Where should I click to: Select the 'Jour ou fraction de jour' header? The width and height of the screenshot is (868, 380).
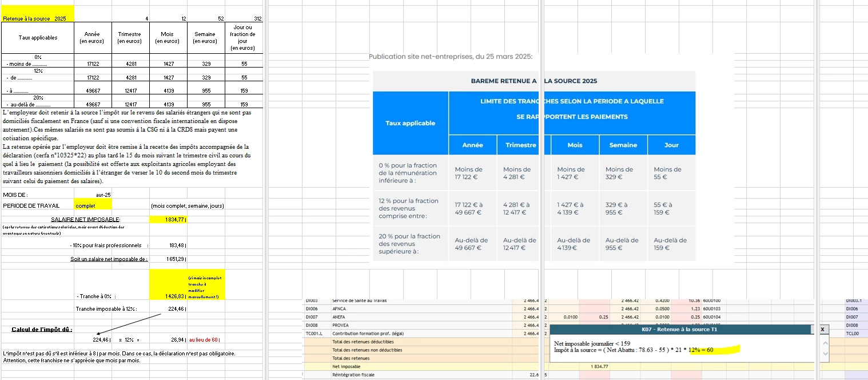(244, 38)
